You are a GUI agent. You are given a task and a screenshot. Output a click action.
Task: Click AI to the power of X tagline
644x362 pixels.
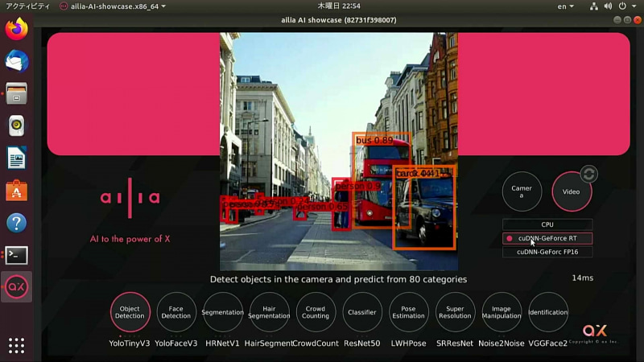pyautogui.click(x=130, y=239)
